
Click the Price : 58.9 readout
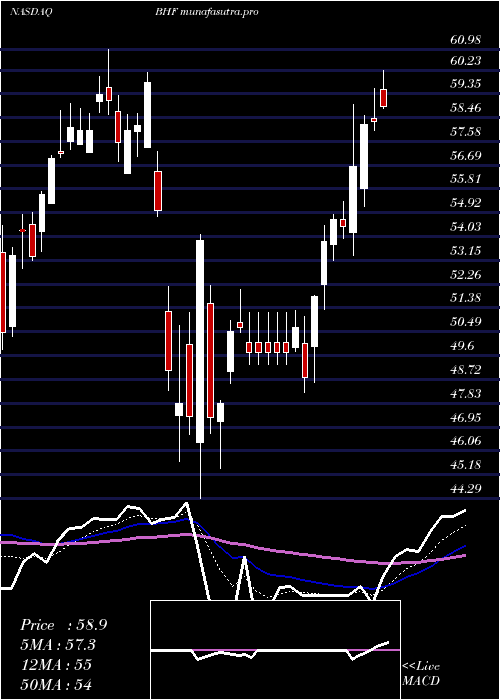(x=63, y=625)
